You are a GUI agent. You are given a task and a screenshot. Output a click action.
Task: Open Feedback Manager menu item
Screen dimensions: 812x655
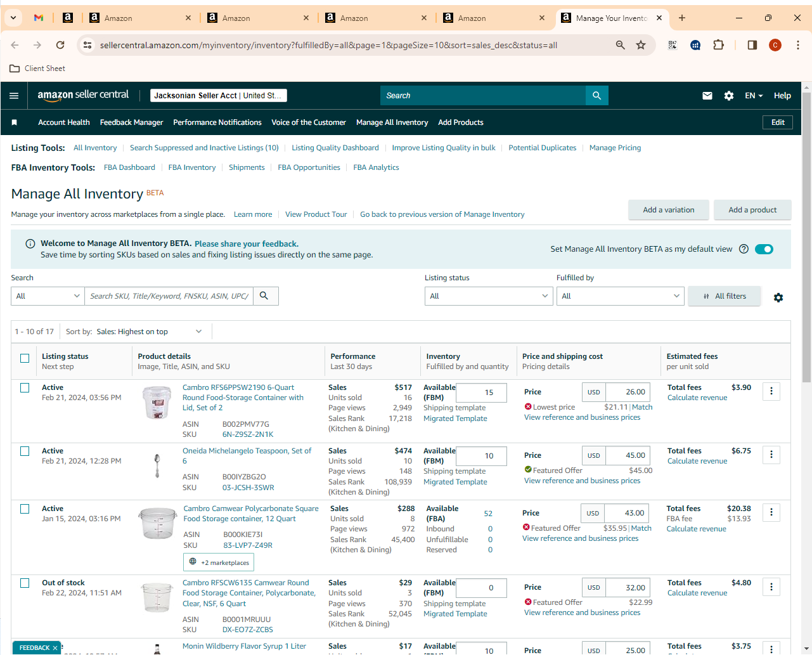point(131,122)
